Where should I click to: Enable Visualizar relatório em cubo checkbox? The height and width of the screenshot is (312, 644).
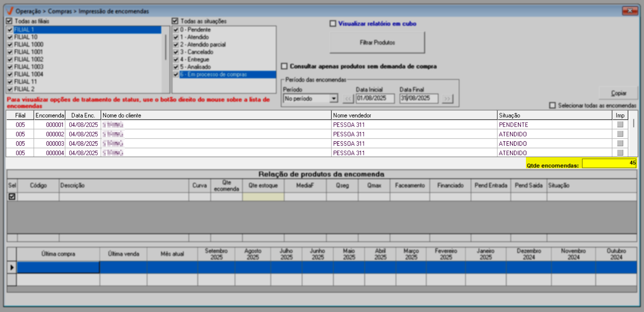[x=333, y=24]
